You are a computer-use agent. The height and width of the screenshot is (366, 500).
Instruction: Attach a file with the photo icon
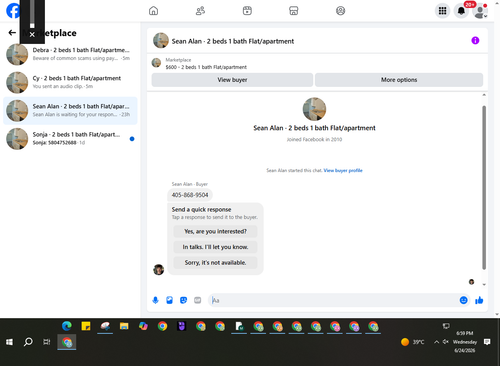coord(169,300)
